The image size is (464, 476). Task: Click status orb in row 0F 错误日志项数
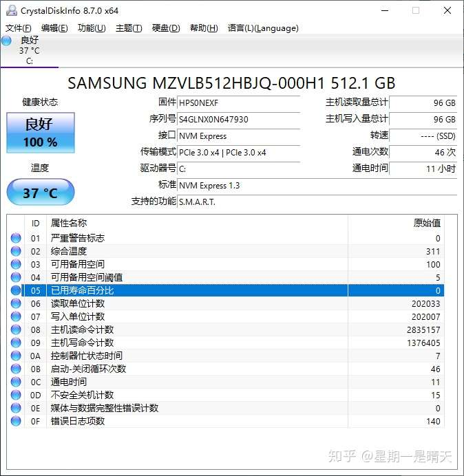(16, 421)
